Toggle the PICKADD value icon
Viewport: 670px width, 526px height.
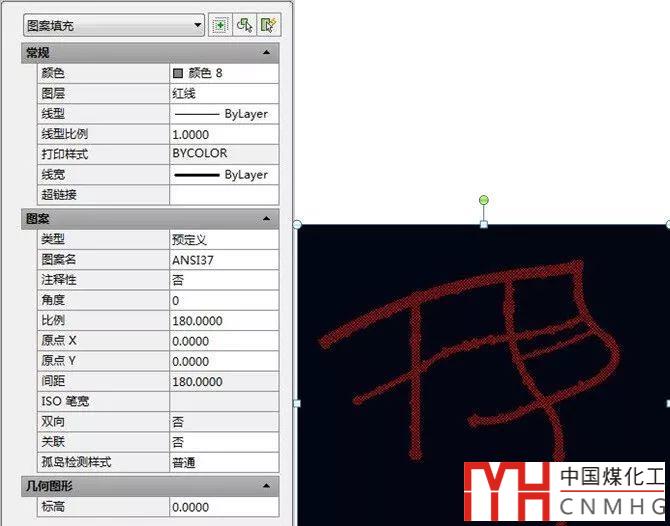pyautogui.click(x=220, y=25)
